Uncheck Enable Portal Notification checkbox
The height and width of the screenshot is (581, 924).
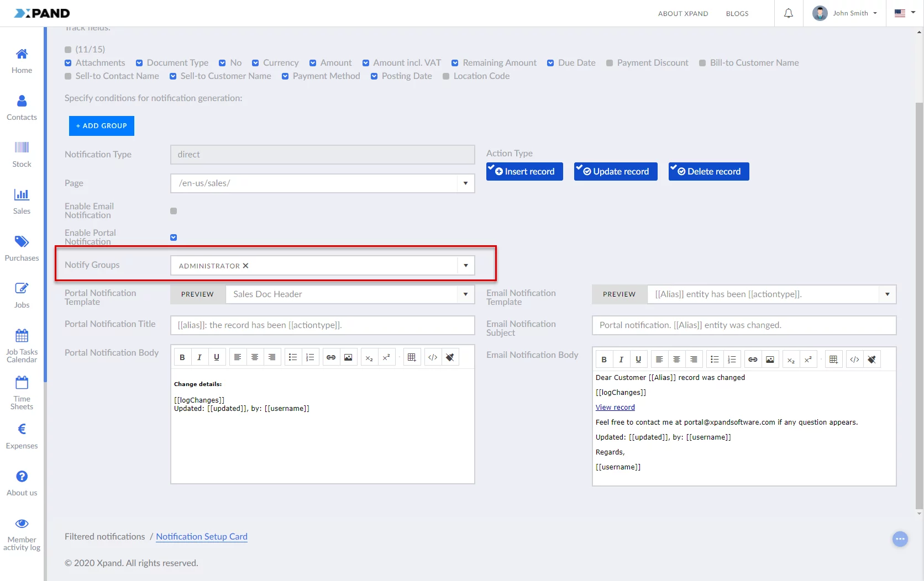(174, 237)
